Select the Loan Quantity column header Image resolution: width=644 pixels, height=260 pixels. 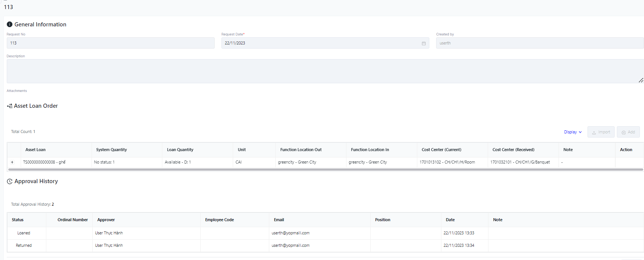coord(180,150)
